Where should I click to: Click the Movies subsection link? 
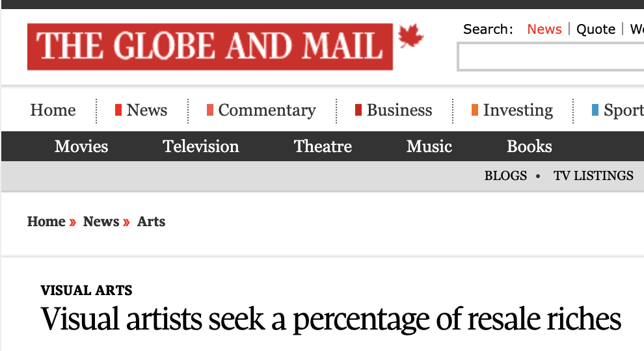81,146
